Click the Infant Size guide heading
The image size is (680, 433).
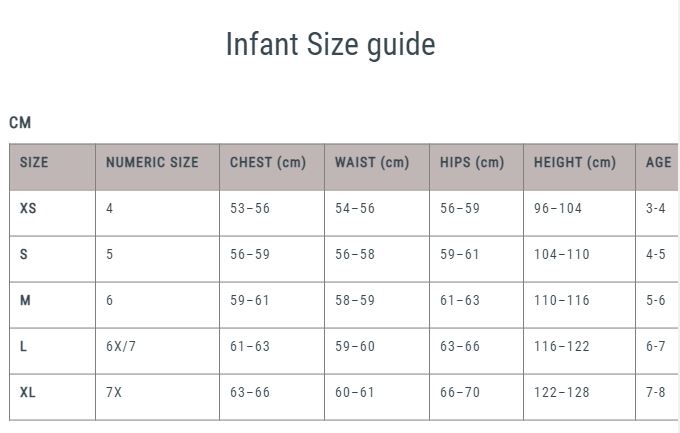[x=330, y=45]
